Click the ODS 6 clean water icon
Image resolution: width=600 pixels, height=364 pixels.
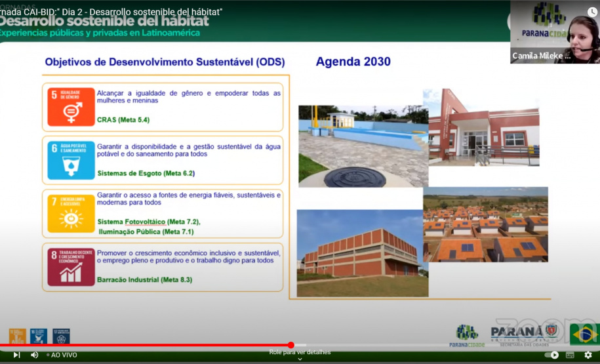click(71, 160)
